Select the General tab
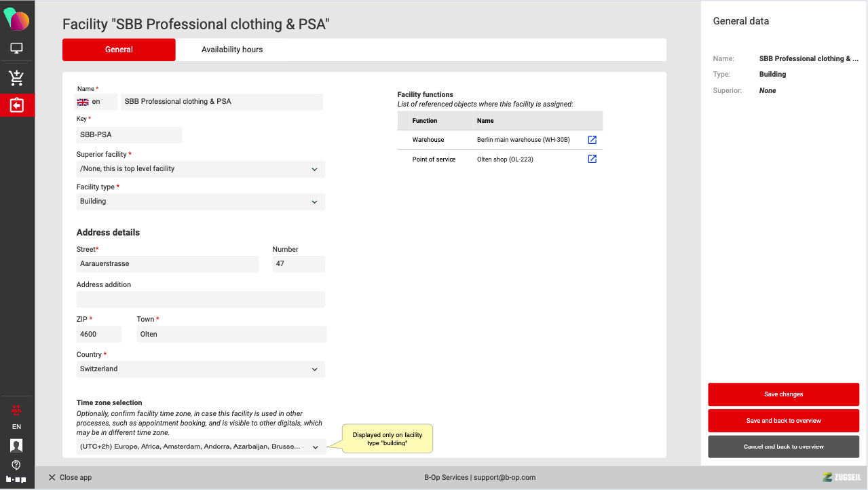The width and height of the screenshot is (868, 490). (119, 50)
